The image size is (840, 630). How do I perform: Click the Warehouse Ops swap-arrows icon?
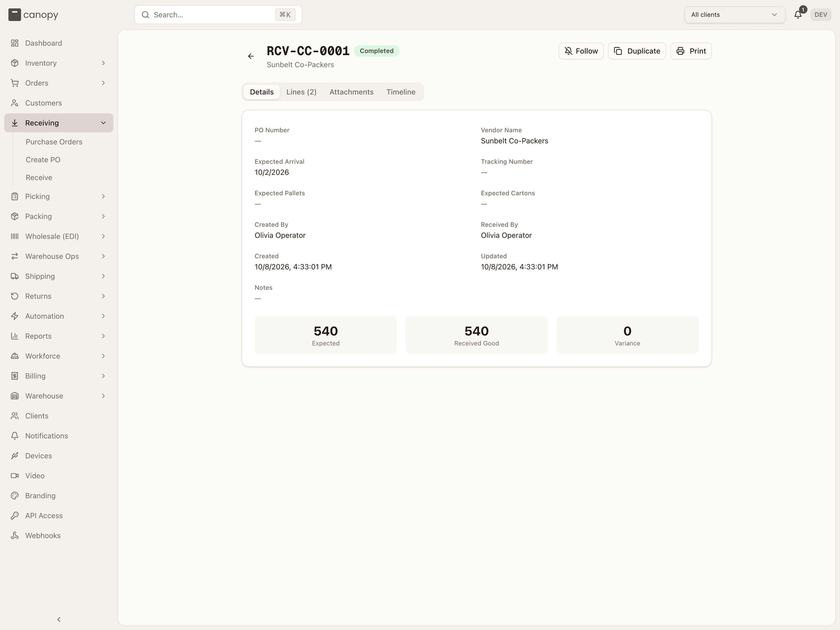15,256
